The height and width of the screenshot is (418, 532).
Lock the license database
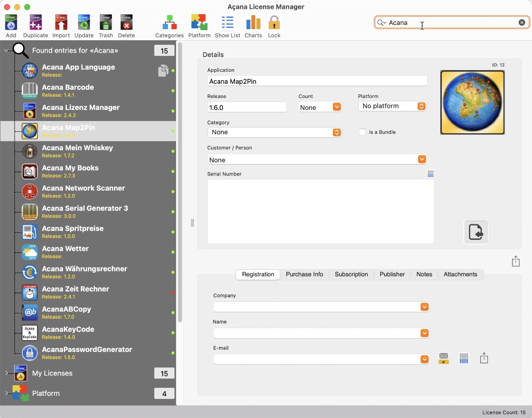[x=274, y=23]
